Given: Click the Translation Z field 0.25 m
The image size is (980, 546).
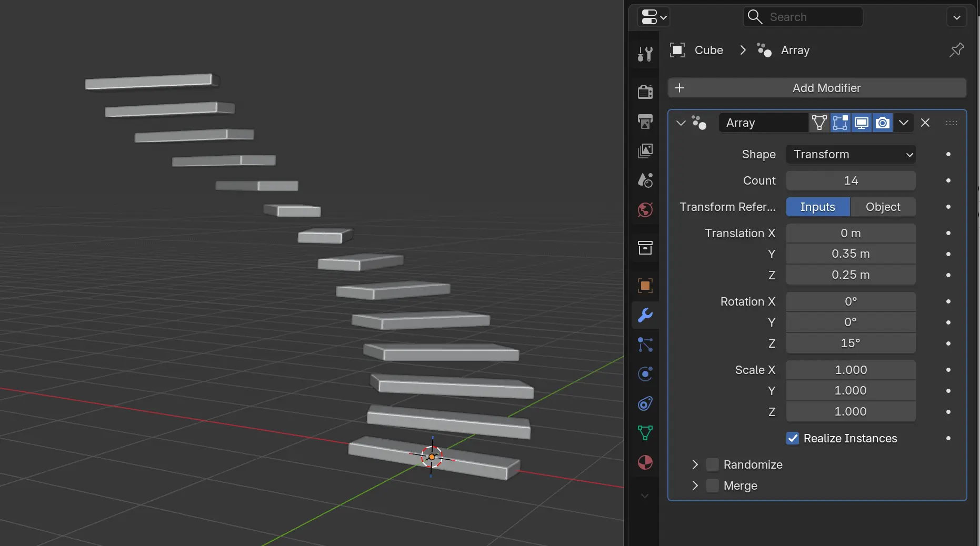Looking at the screenshot, I should [x=851, y=275].
